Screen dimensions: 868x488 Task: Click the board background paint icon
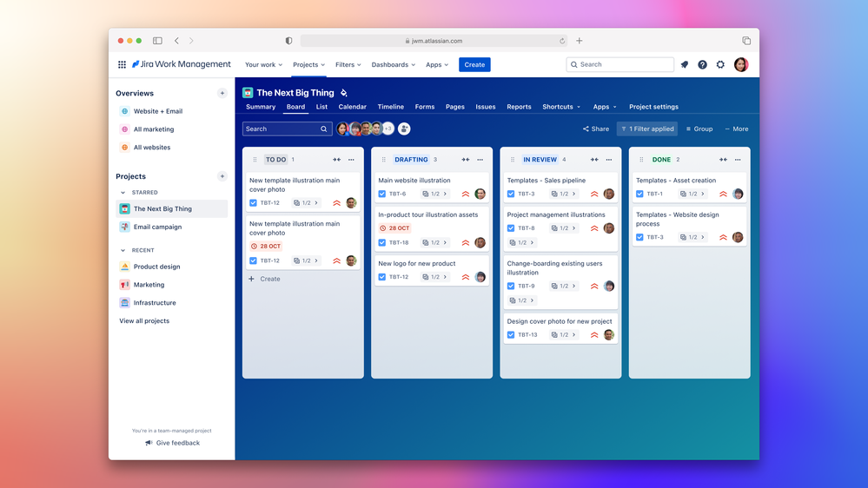(344, 93)
